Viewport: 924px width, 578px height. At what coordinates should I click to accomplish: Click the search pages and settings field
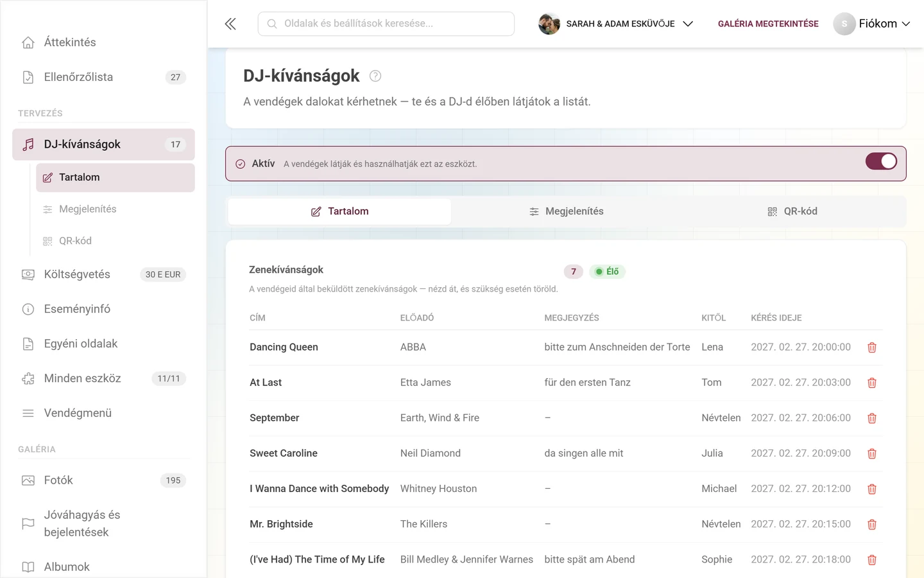(x=386, y=24)
